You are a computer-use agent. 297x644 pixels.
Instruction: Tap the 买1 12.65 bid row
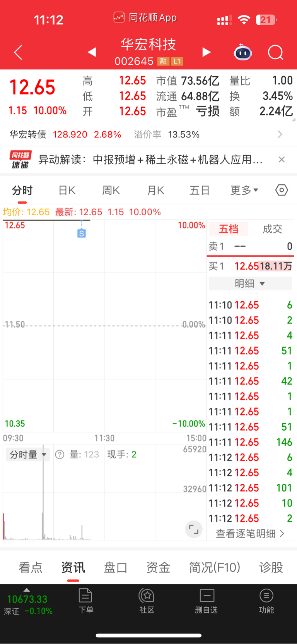pyautogui.click(x=250, y=266)
